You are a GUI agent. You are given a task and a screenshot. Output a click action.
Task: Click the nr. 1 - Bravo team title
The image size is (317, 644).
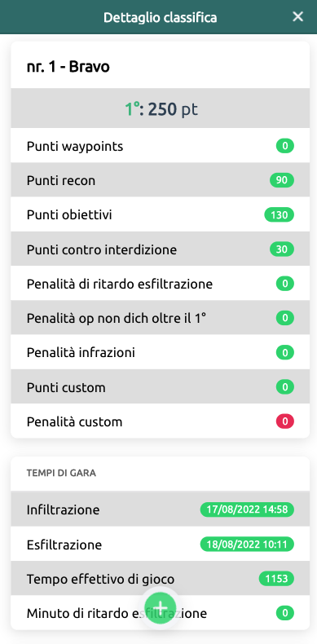68,67
